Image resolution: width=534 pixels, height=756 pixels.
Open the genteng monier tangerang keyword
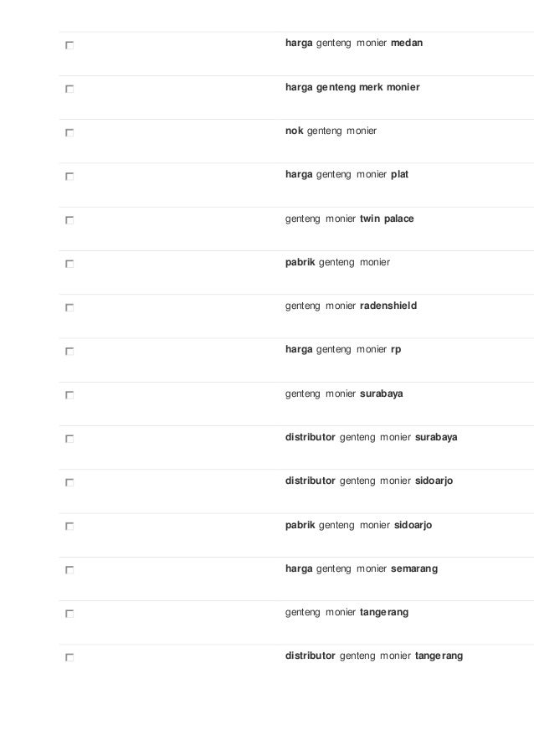point(347,612)
